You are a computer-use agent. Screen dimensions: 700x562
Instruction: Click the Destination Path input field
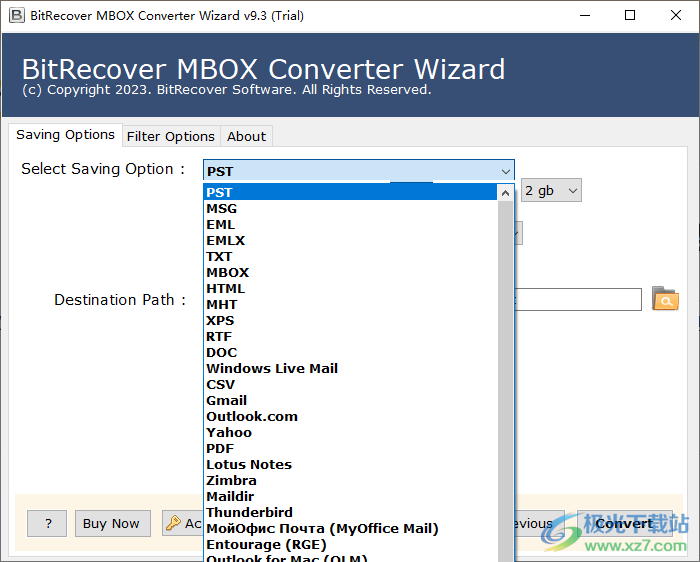(x=578, y=300)
